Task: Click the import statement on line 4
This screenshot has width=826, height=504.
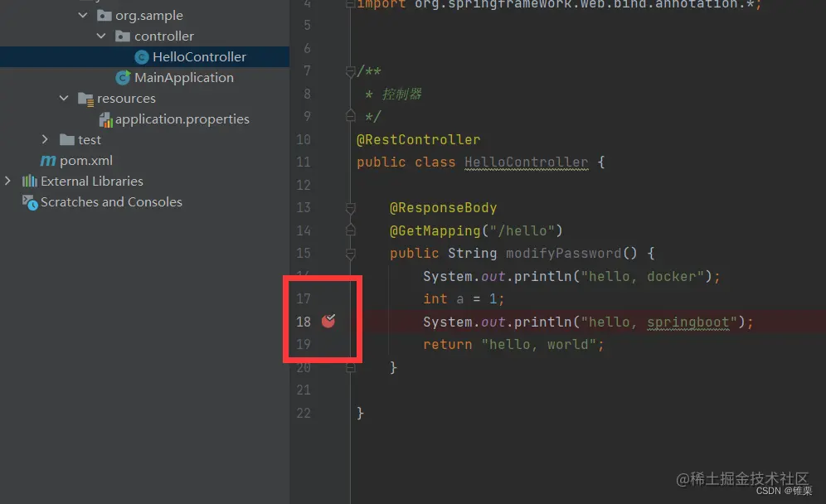Action: pyautogui.click(x=559, y=4)
